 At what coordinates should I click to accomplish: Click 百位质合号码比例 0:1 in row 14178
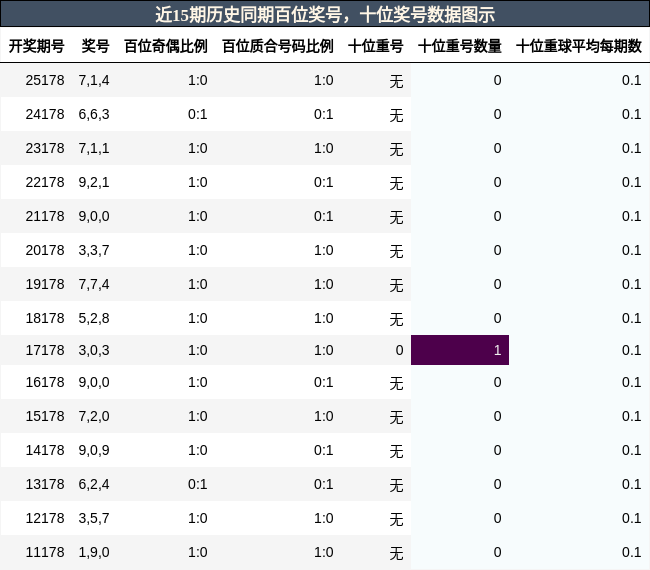[x=323, y=450]
